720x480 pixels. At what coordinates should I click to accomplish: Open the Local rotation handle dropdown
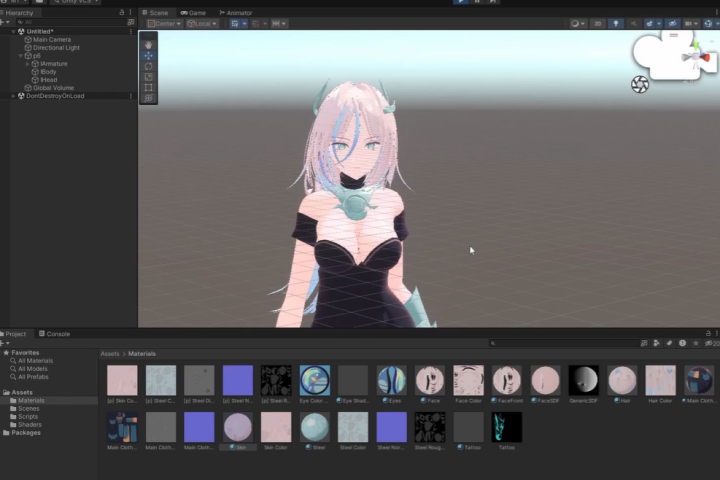pyautogui.click(x=202, y=23)
